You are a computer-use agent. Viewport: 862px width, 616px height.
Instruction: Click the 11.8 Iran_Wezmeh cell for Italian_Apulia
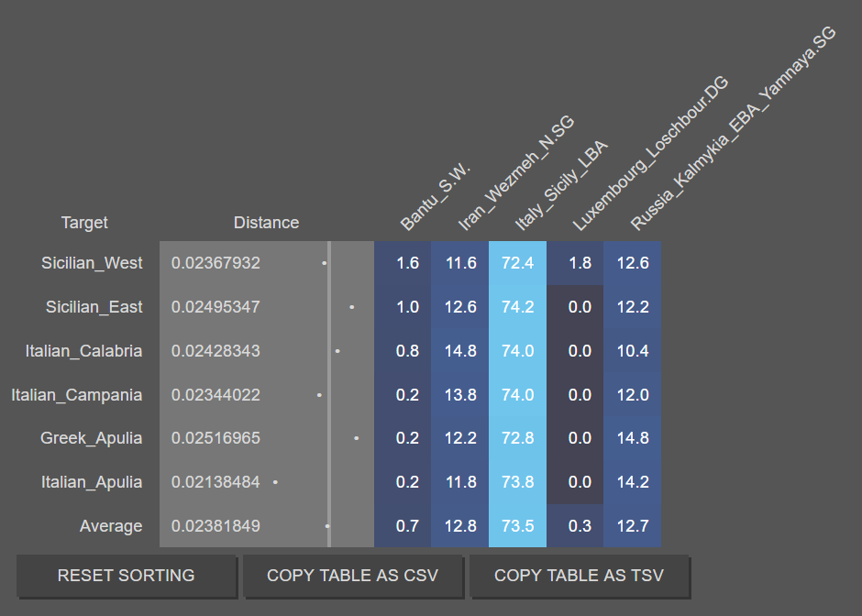pos(460,482)
